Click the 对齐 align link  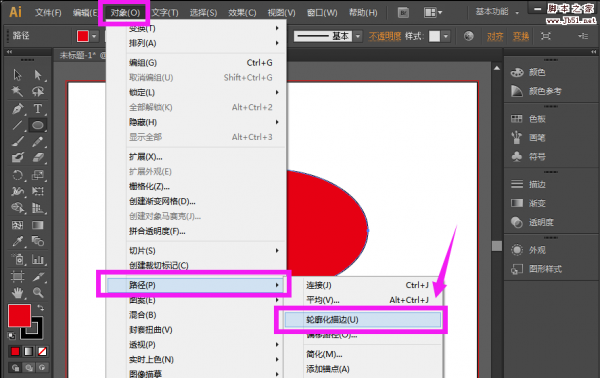[495, 36]
